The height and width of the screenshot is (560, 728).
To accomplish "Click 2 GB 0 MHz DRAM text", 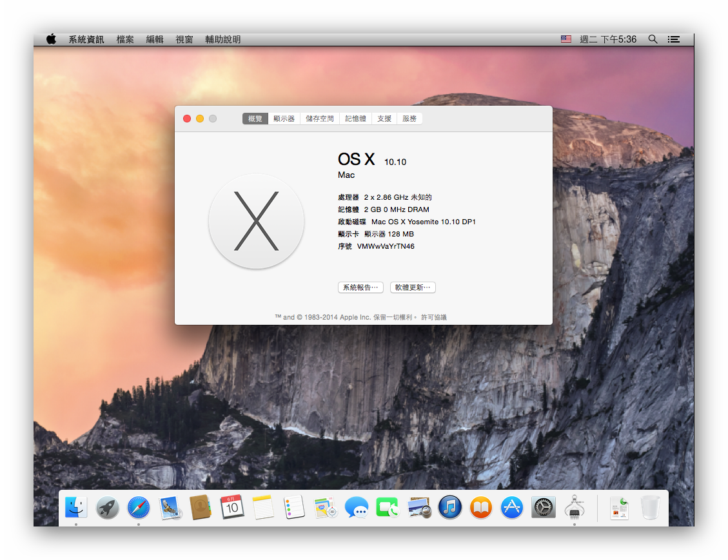I will click(x=397, y=209).
